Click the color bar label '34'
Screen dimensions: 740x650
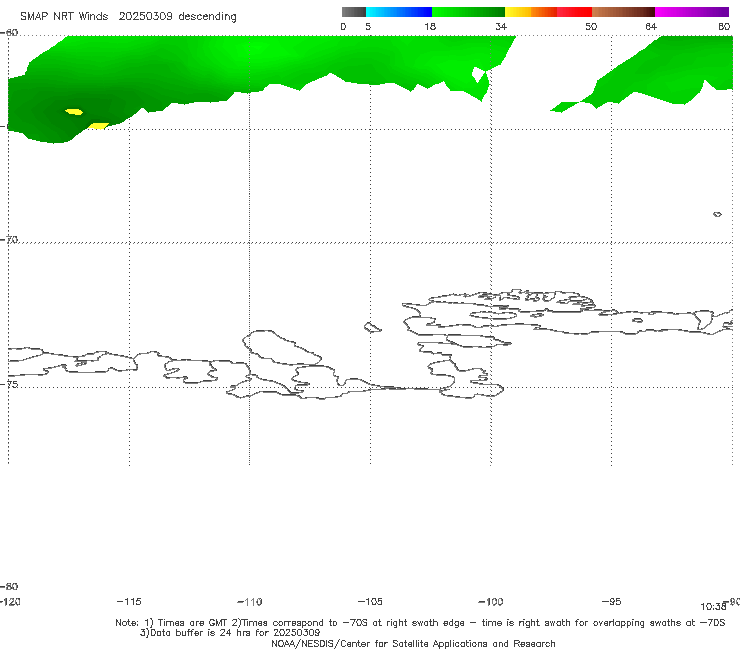point(501,26)
